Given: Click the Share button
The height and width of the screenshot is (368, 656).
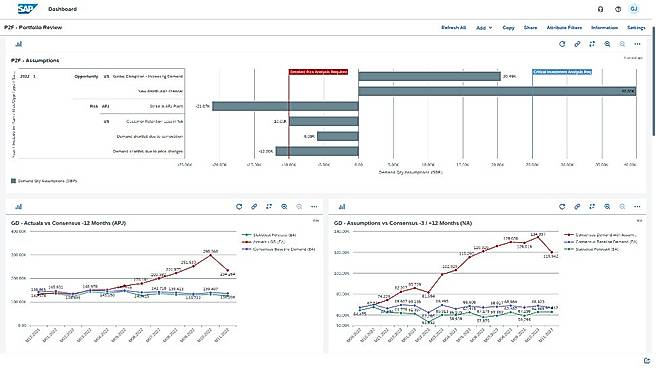Looking at the screenshot, I should [x=530, y=28].
